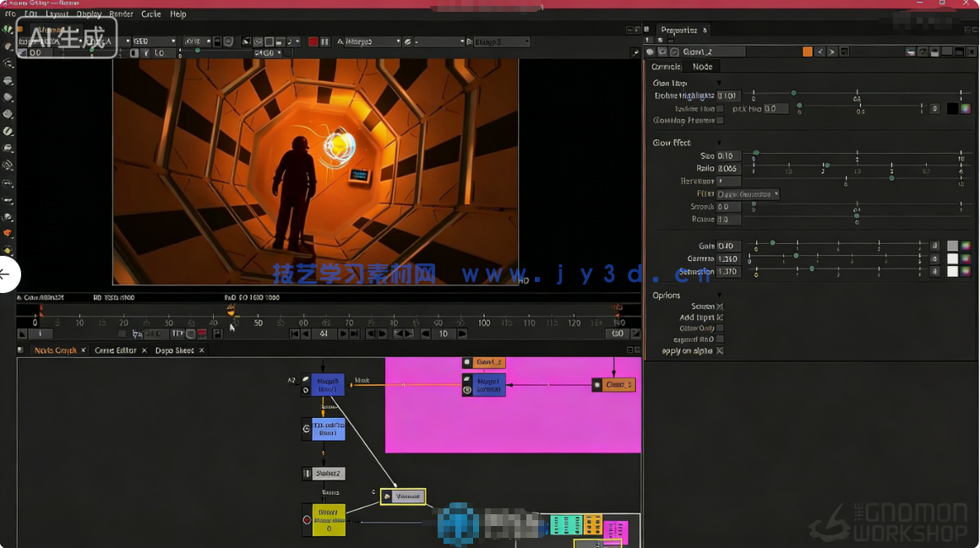Click the jump to first frame button
980x548 pixels.
pos(294,334)
